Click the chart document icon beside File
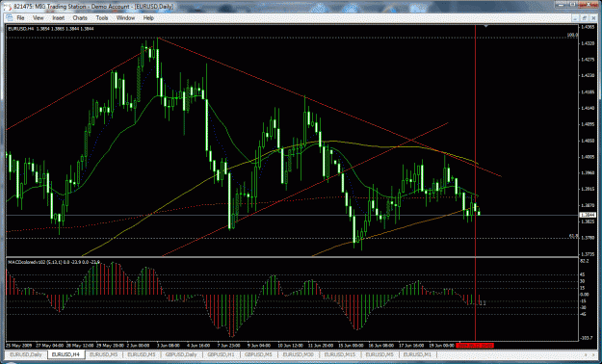This screenshot has height=364, width=602. tap(10, 18)
